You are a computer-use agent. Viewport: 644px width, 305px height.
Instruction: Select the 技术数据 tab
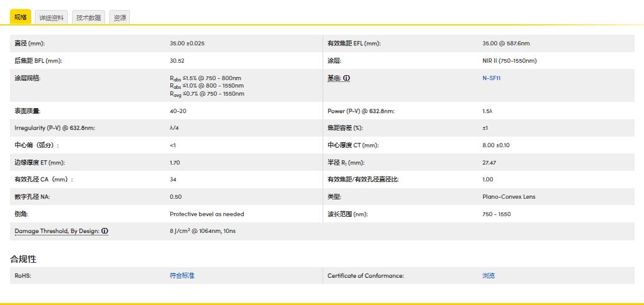(88, 18)
